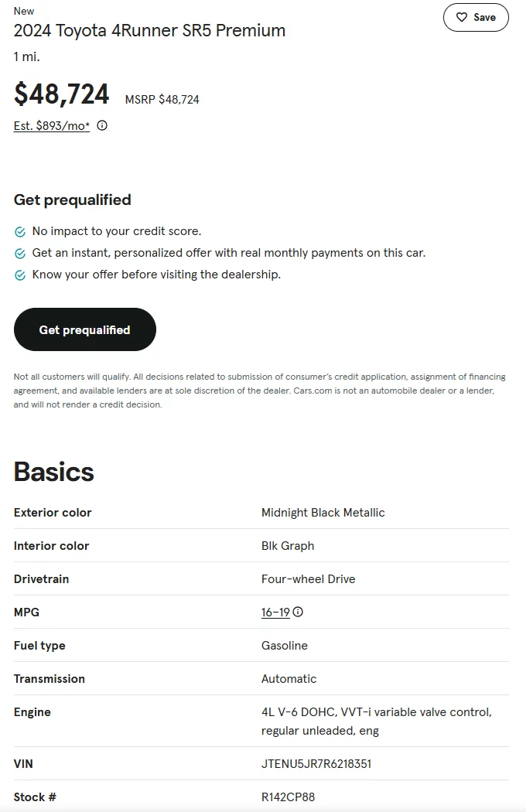The image size is (526, 812).
Task: Click the VIN number JTENU5JR7R6218351
Action: [x=316, y=764]
